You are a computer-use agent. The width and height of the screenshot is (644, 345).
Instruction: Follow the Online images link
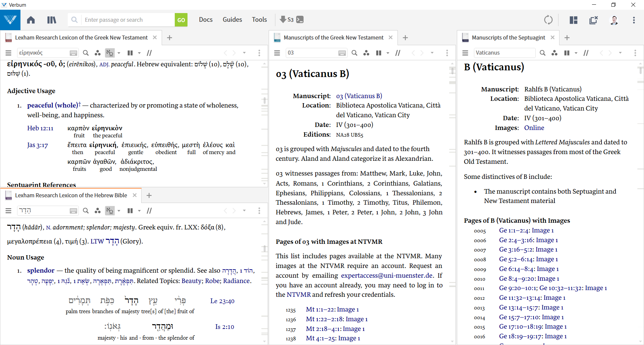tap(534, 128)
